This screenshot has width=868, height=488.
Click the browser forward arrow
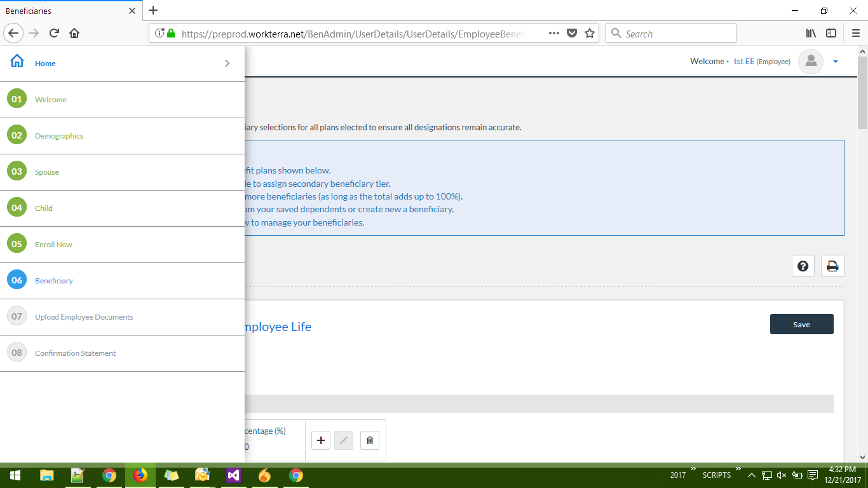(34, 33)
